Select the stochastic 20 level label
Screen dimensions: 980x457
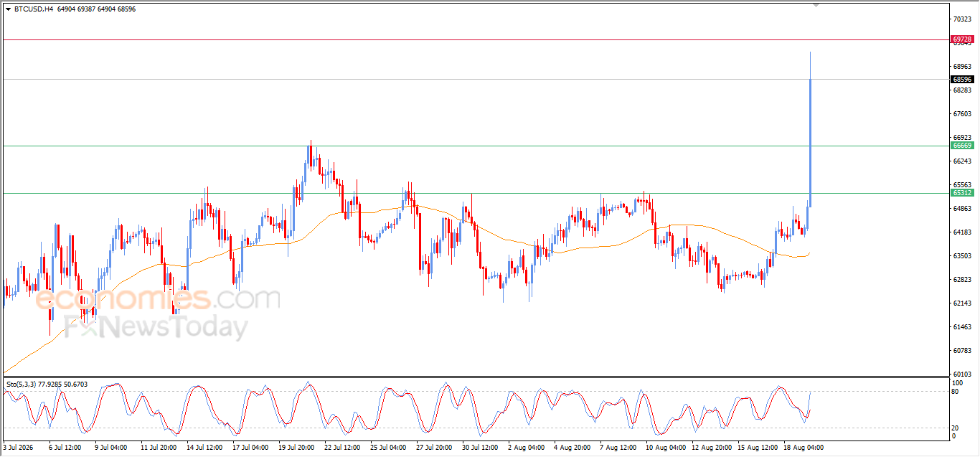pos(955,428)
